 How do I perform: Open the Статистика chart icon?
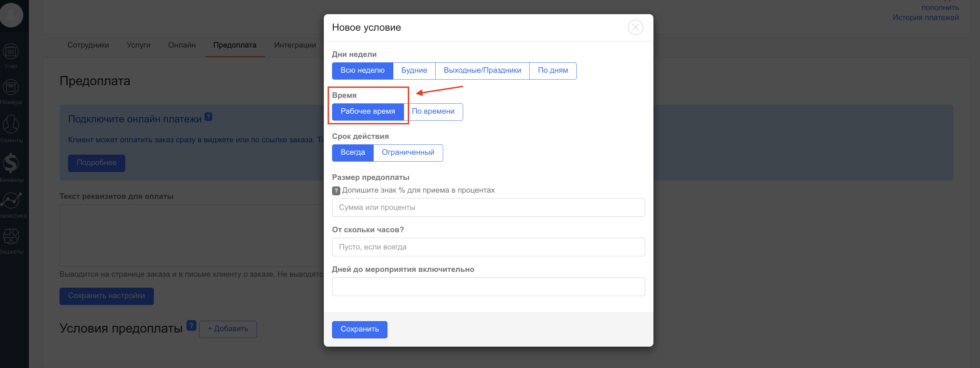11,200
